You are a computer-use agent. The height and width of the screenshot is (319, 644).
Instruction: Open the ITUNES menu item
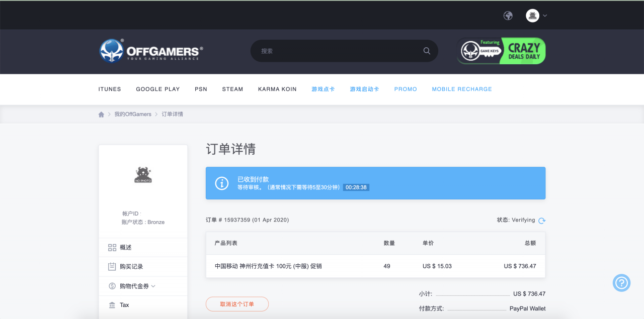(x=110, y=89)
